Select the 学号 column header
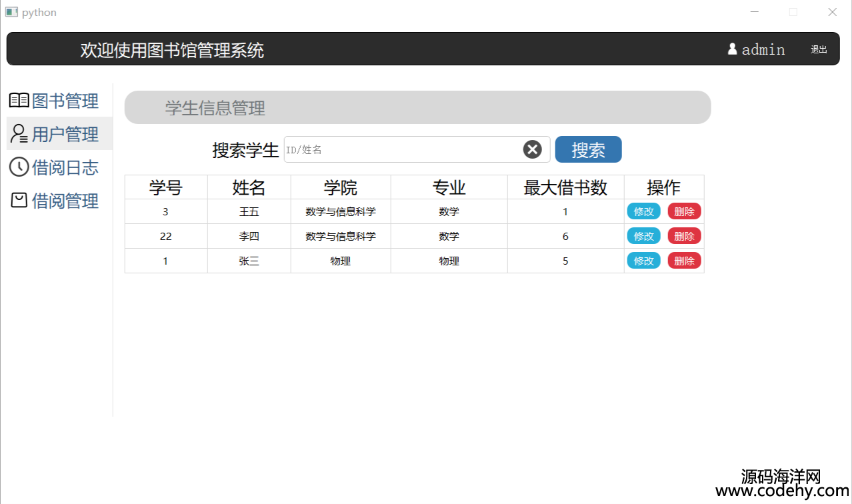This screenshot has height=504, width=852. pos(165,188)
